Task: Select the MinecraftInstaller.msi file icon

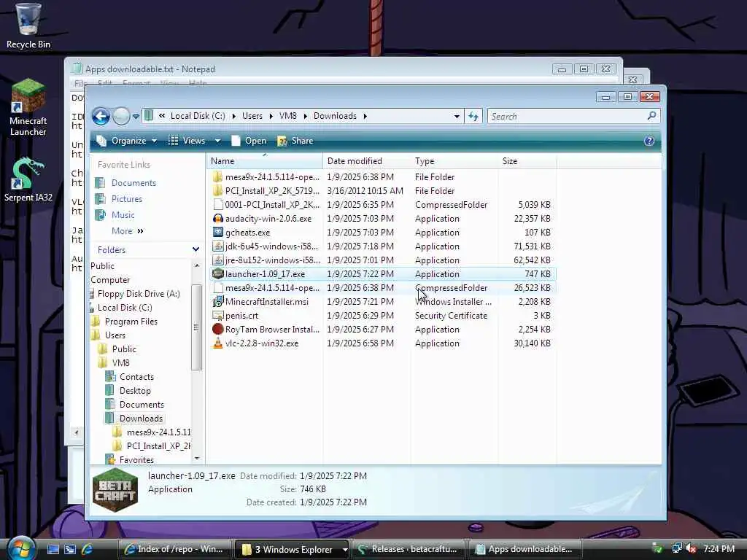Action: tap(217, 301)
